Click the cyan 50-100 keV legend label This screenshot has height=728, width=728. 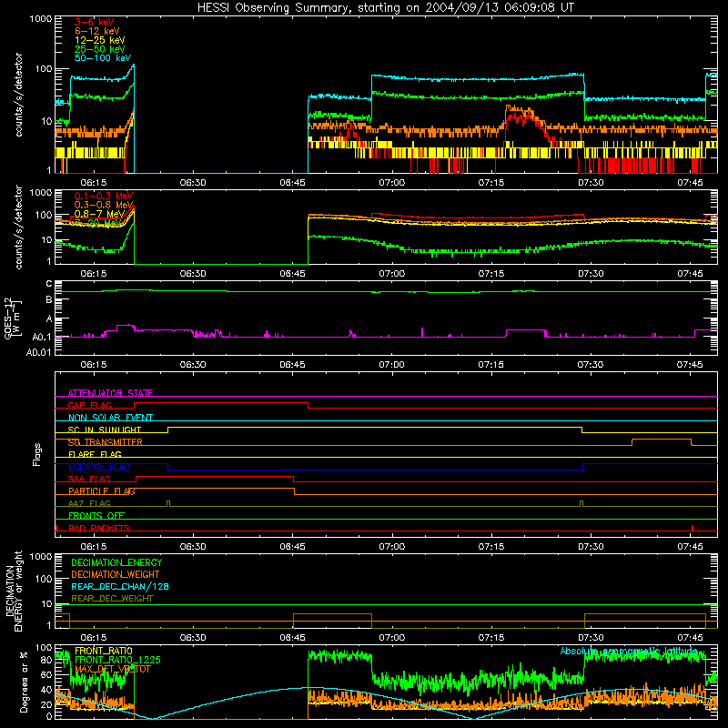click(x=103, y=58)
